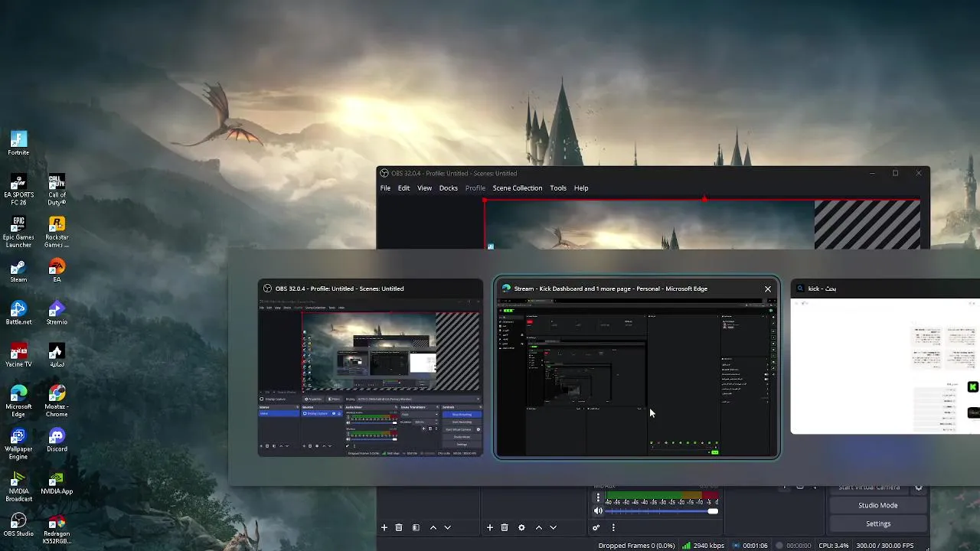Image resolution: width=980 pixels, height=551 pixels.
Task: Adjust the Mic/Aux volume slider
Action: point(663,510)
